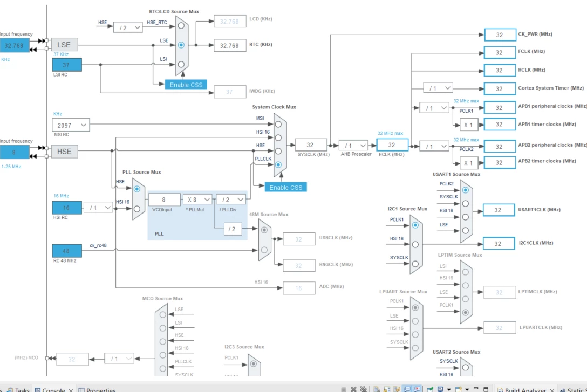Click the Remove All Terminated Launches icon

363,389
